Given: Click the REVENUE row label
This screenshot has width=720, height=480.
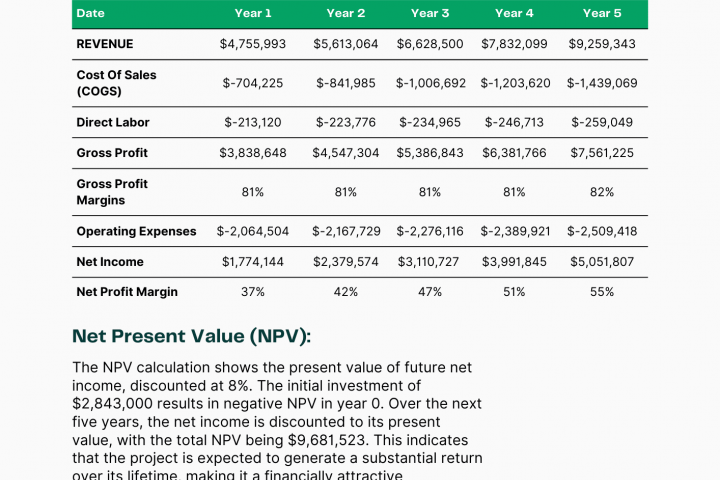Looking at the screenshot, I should click(x=105, y=44).
